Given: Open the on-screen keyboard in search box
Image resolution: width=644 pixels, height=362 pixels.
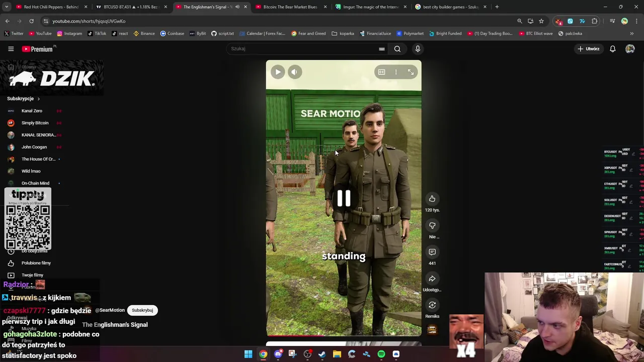Looking at the screenshot, I should pos(381,49).
